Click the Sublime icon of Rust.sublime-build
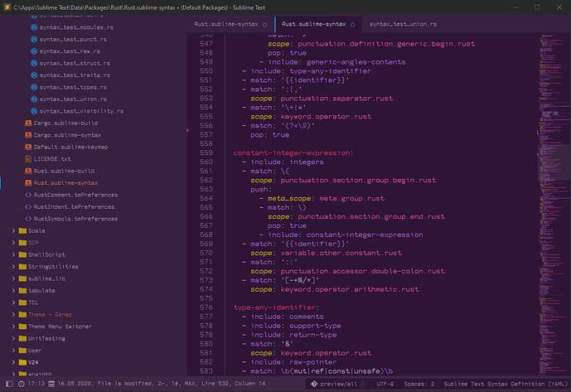This screenshot has height=392, width=571. [x=28, y=171]
